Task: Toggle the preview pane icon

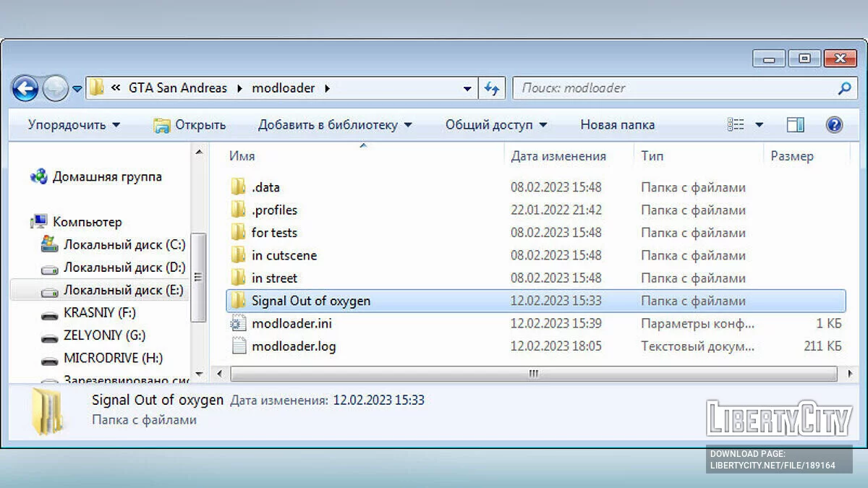Action: pyautogui.click(x=795, y=125)
